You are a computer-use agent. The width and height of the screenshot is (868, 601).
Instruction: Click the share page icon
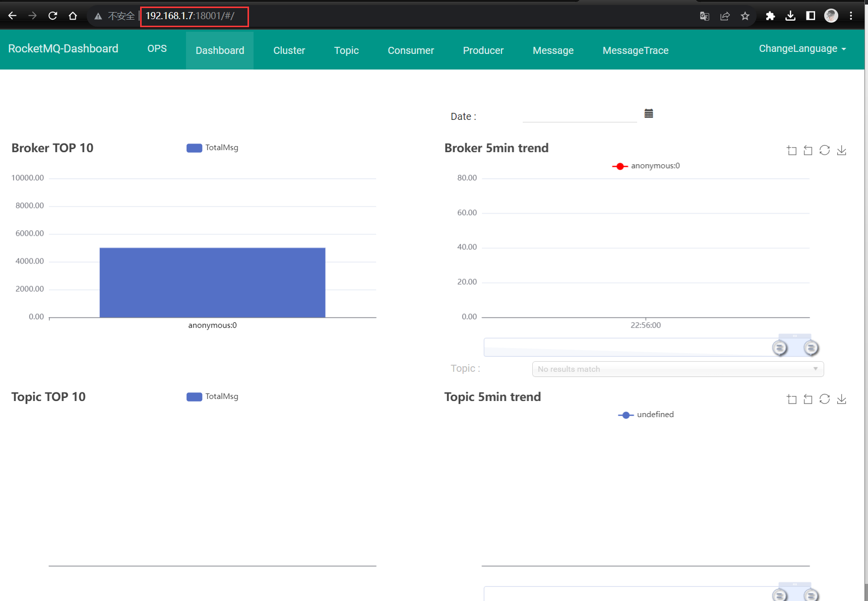click(x=725, y=16)
